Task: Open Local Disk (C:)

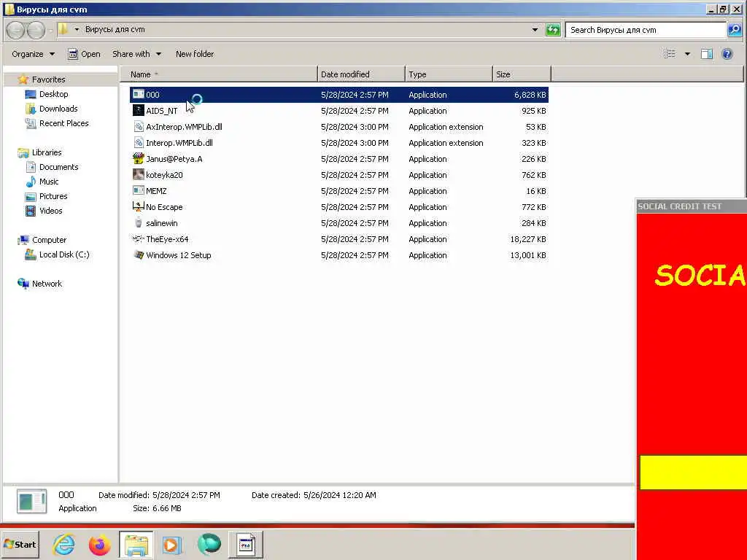Action: click(x=64, y=254)
